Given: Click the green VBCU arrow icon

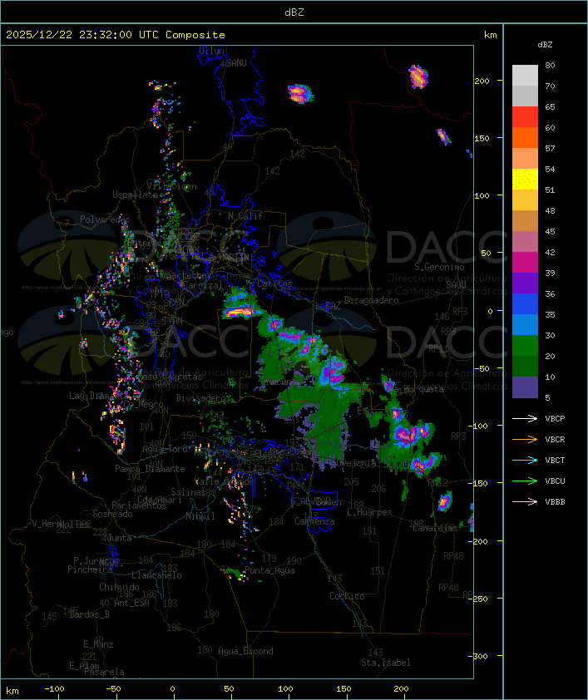Looking at the screenshot, I should 525,481.
